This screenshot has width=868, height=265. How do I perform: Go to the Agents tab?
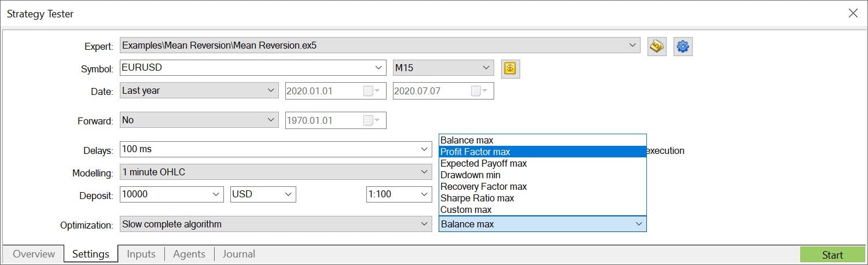189,254
